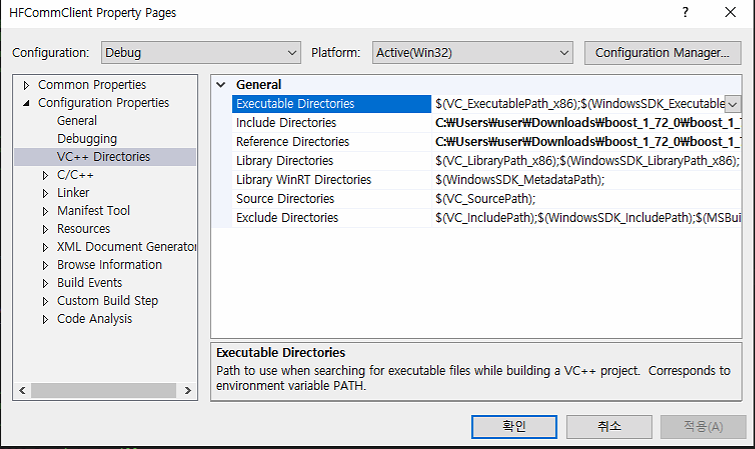
Task: Expand the Common Properties node arrow
Action: [x=26, y=85]
